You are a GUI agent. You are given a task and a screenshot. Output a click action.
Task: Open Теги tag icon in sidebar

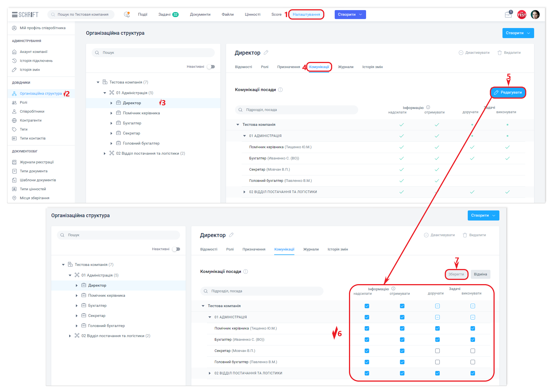tap(14, 129)
